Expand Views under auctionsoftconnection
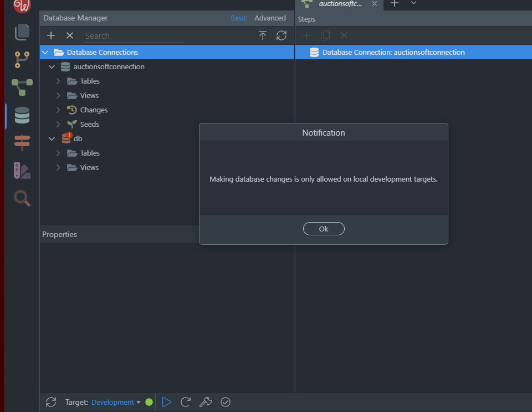The width and height of the screenshot is (532, 412). click(x=58, y=96)
